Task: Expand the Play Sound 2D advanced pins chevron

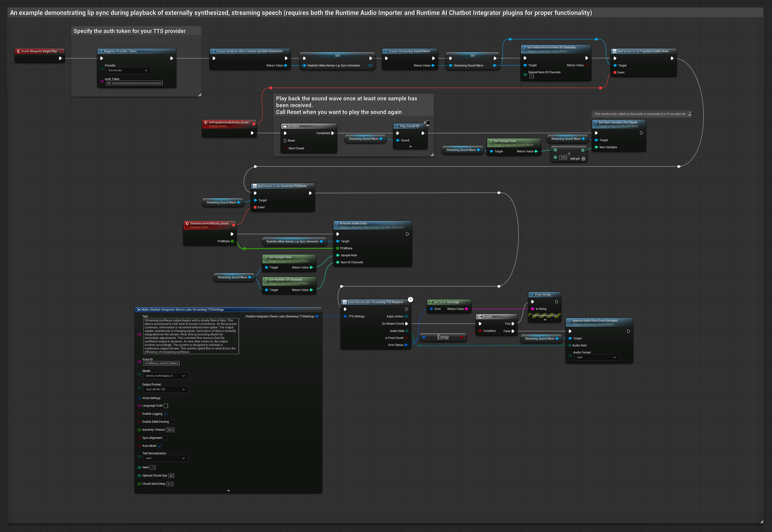Action: (x=411, y=147)
